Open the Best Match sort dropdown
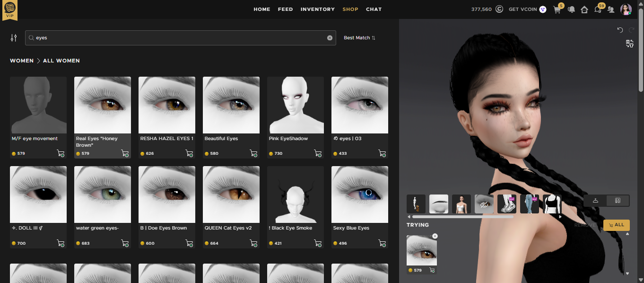This screenshot has height=283, width=644. point(359,38)
